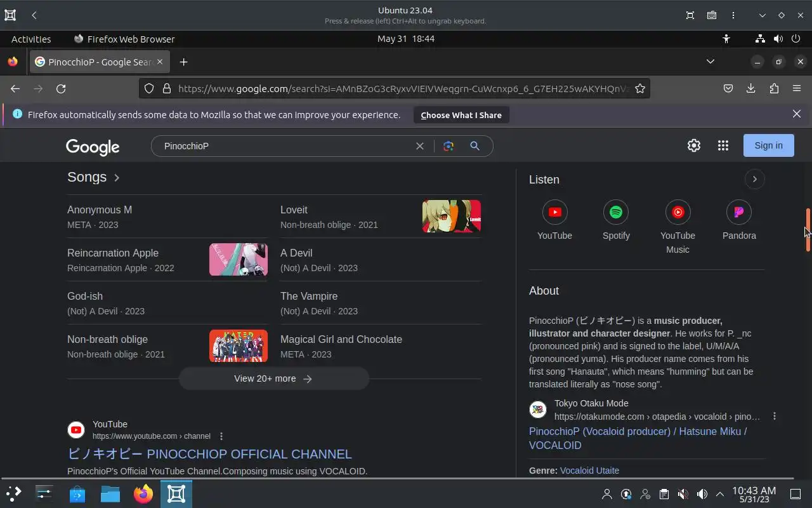The width and height of the screenshot is (812, 508).
Task: Open song The Vampire
Action: (x=309, y=297)
